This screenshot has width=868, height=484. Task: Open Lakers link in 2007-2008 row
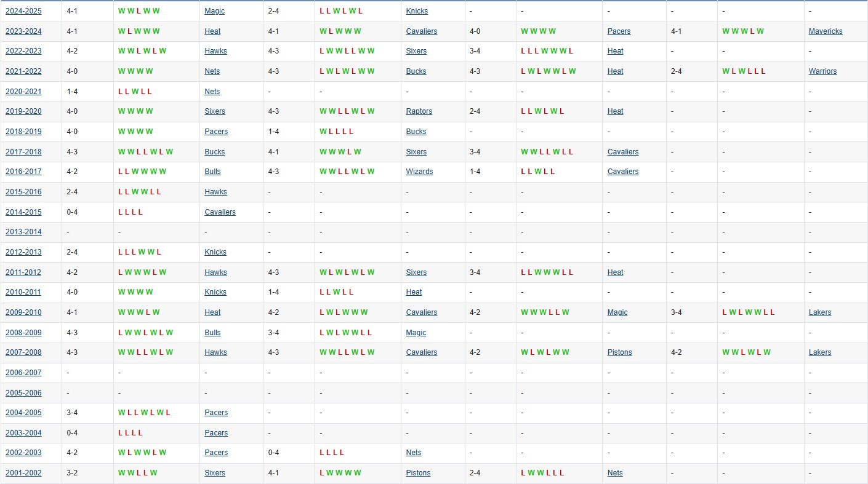point(819,352)
